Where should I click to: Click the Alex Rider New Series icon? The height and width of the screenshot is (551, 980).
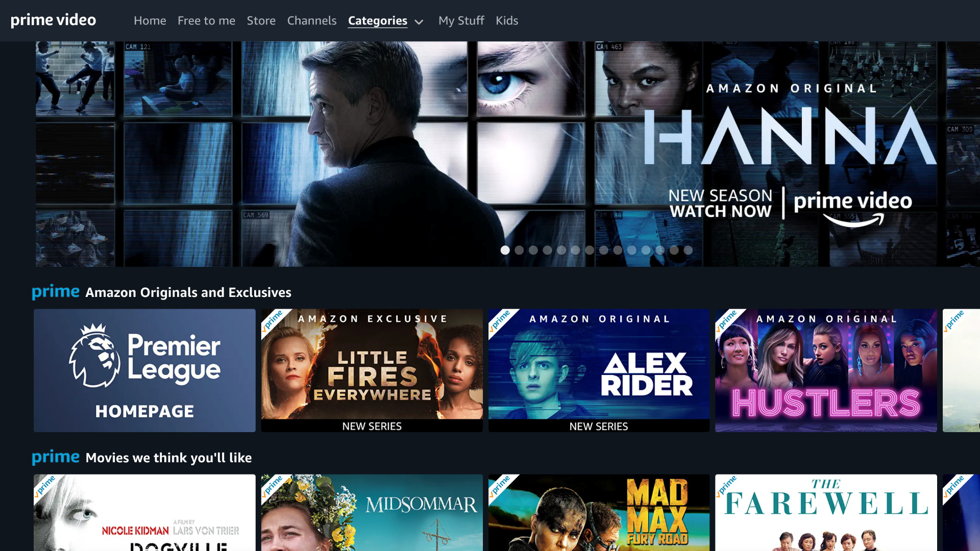(598, 371)
